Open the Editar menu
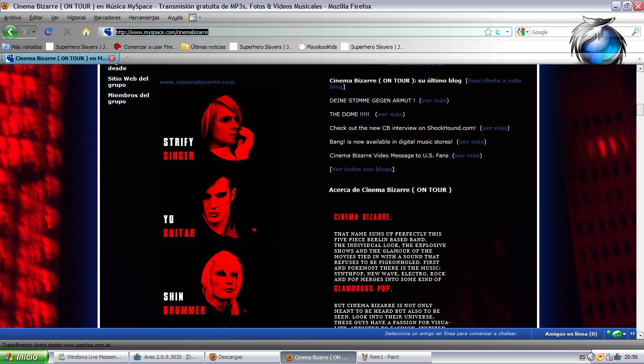644x364 pixels. click(36, 18)
